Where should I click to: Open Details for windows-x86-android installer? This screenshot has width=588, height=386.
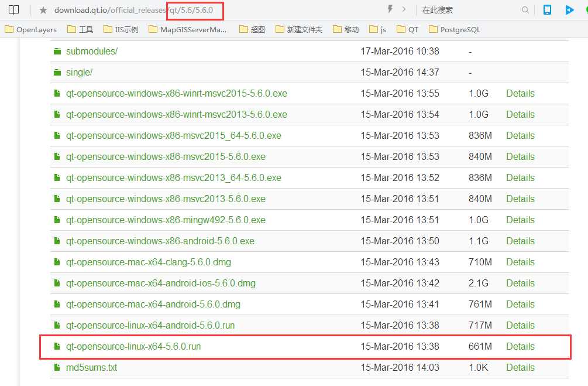[520, 241]
